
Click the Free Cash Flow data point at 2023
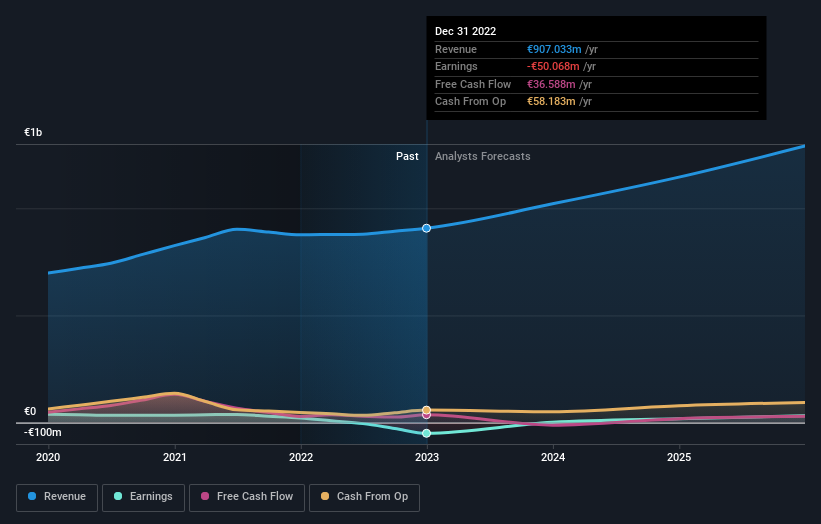[427, 415]
